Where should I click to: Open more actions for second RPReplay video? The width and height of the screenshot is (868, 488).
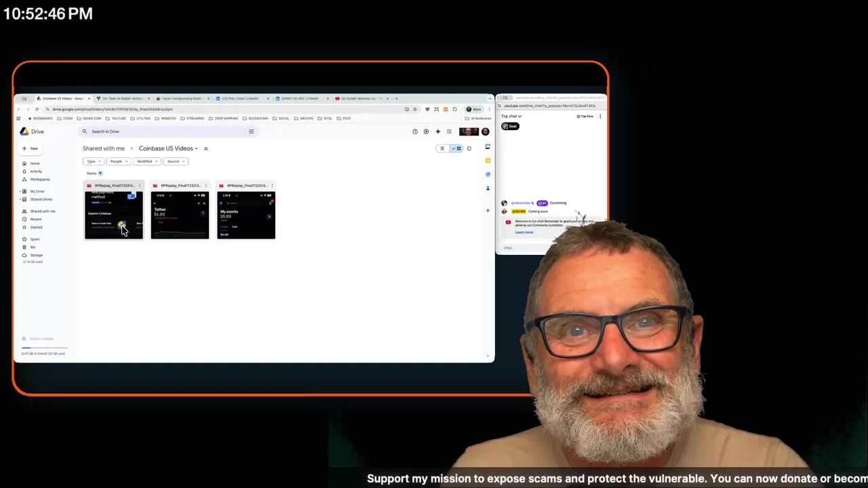[205, 185]
